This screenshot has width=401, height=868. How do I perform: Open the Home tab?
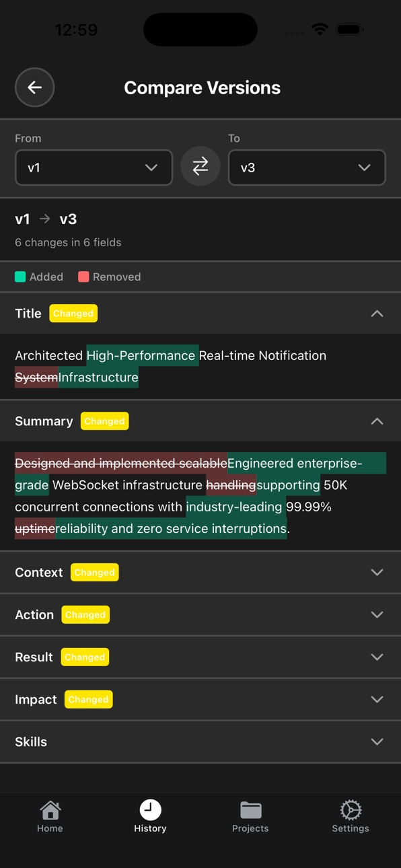click(x=50, y=817)
